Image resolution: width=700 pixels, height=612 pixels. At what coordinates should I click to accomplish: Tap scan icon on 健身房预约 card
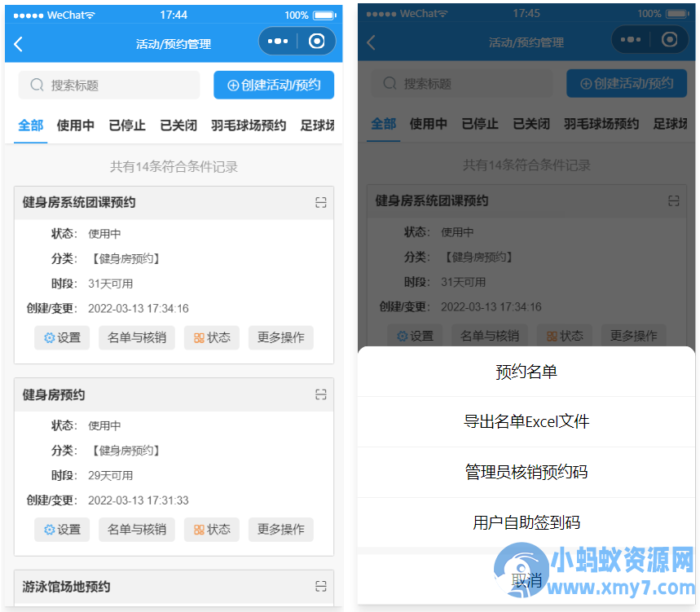[320, 394]
